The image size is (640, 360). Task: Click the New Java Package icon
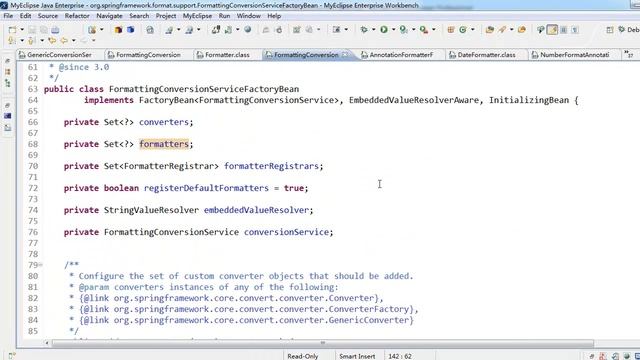click(x=451, y=30)
